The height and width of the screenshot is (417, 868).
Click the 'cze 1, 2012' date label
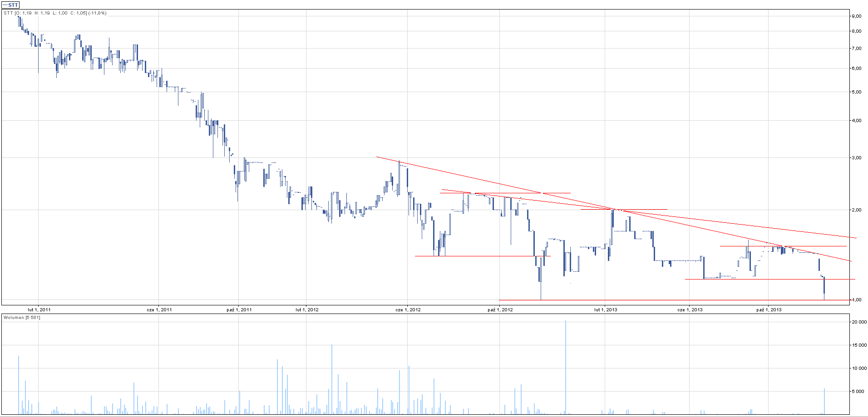(408, 310)
